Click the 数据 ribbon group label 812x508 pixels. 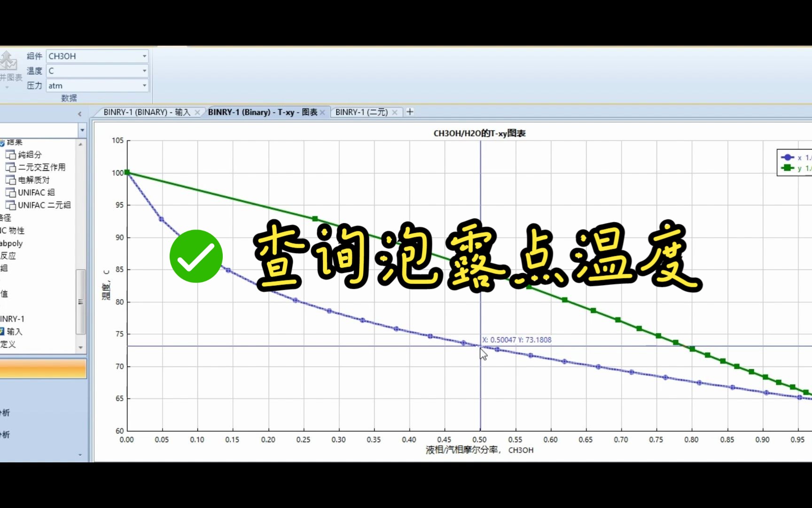click(69, 98)
